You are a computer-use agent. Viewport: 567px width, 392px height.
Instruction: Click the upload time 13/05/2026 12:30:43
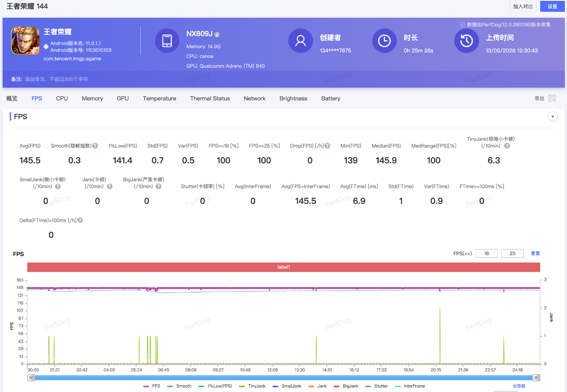click(x=512, y=51)
